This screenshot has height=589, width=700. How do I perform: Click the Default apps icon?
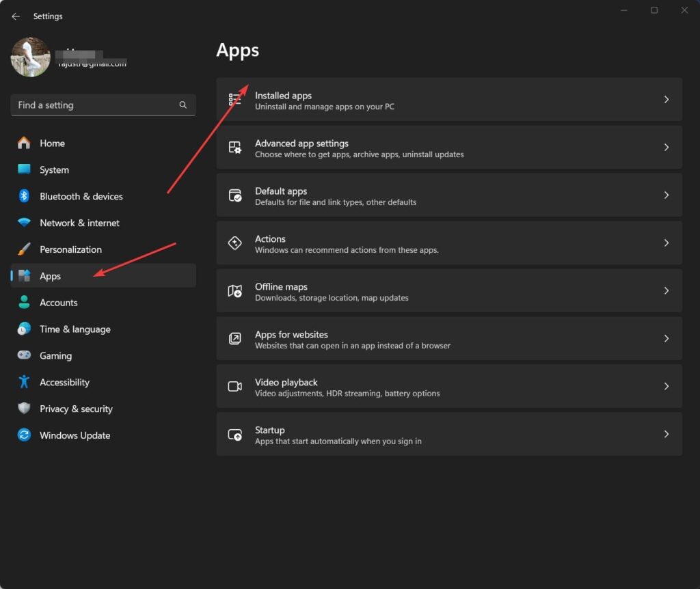[x=235, y=195]
